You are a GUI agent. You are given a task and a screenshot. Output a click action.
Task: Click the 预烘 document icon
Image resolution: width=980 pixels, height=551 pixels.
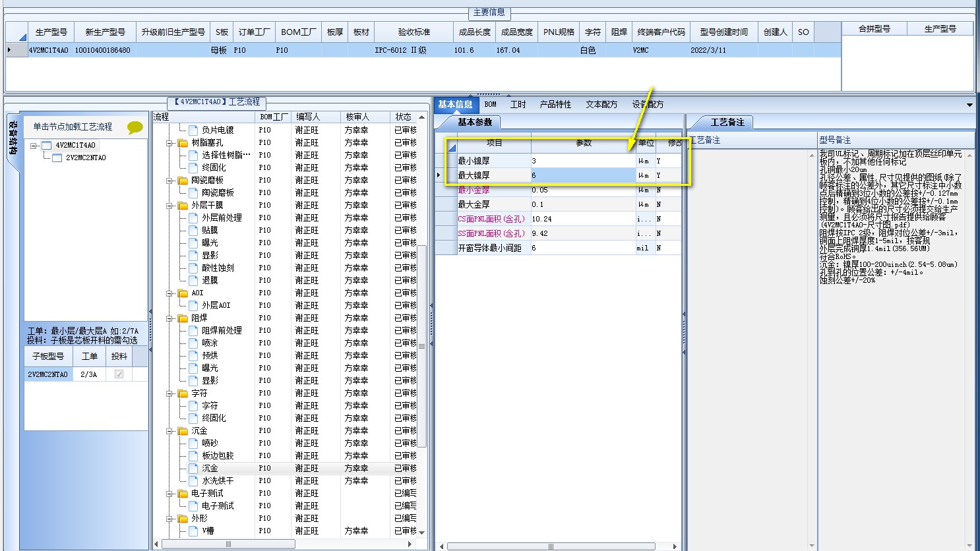(193, 355)
